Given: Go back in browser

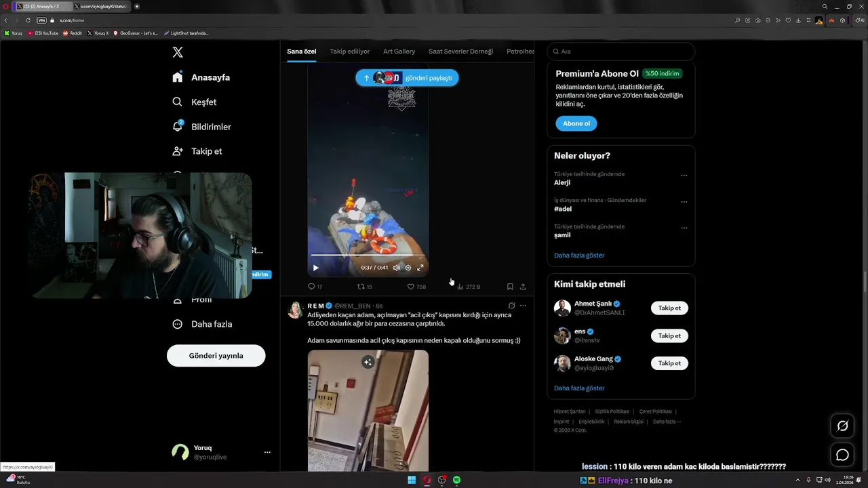Looking at the screenshot, I should point(6,20).
